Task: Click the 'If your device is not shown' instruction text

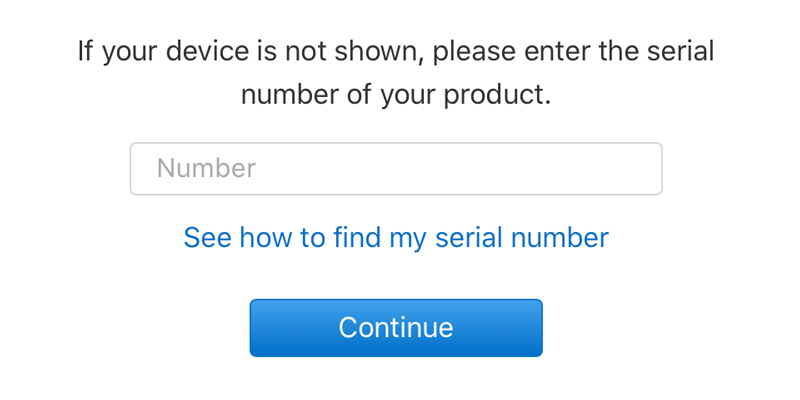Action: pyautogui.click(x=396, y=73)
